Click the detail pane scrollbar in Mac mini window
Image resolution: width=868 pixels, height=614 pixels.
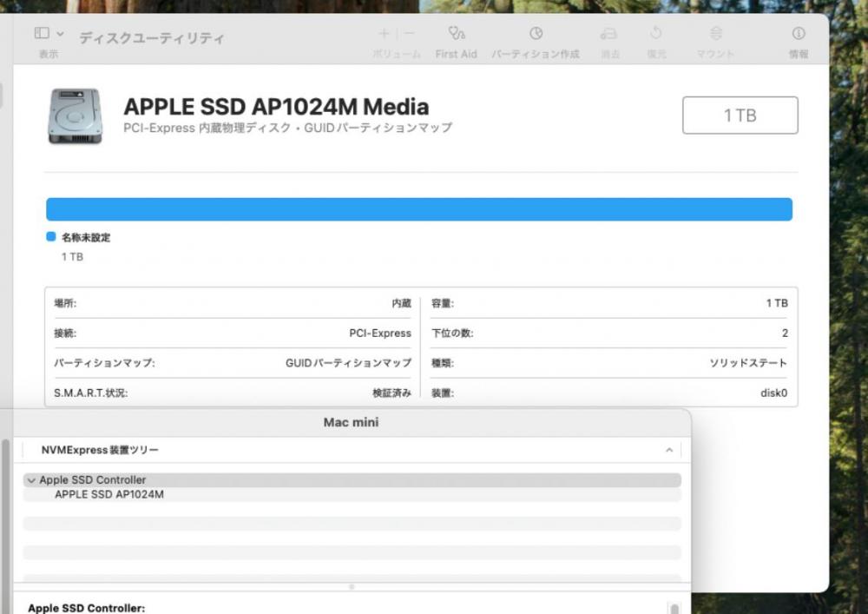674,609
